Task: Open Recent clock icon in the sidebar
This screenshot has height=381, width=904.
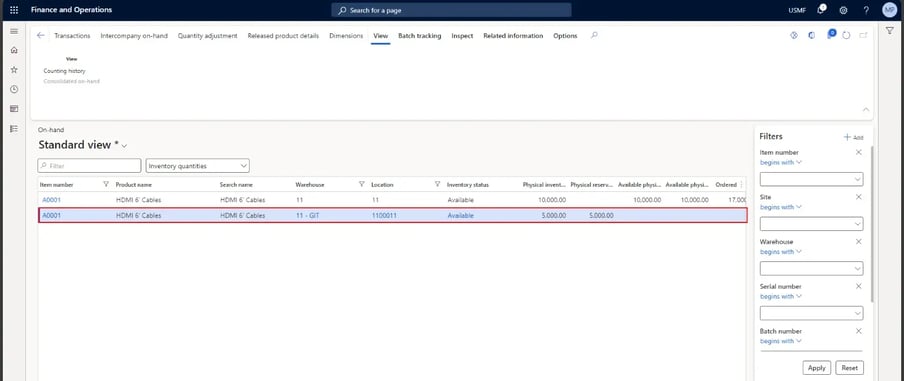Action: (14, 89)
